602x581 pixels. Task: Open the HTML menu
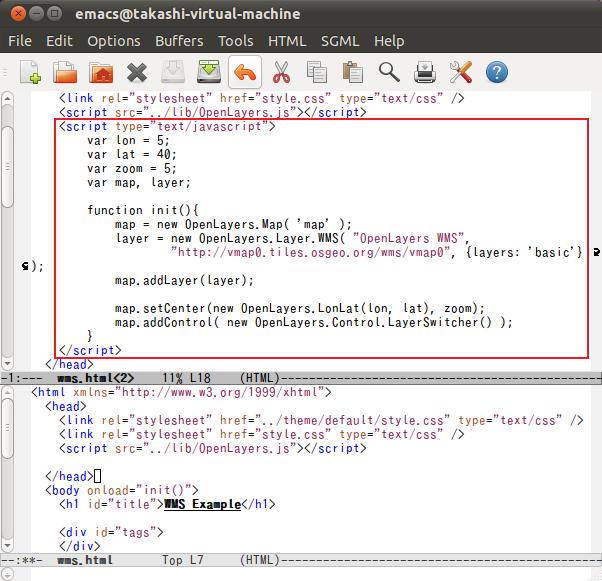point(287,41)
